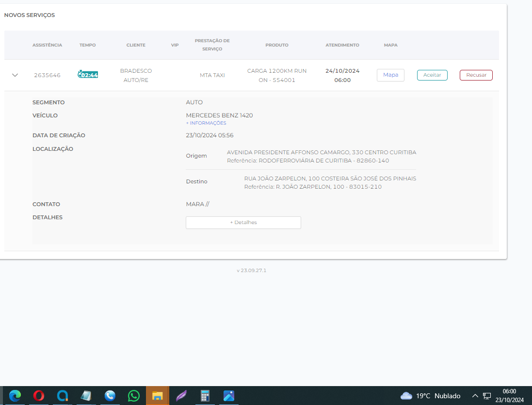The image size is (532, 405).
Task: Click the version text v 23.09.27.1
Action: [x=251, y=270]
